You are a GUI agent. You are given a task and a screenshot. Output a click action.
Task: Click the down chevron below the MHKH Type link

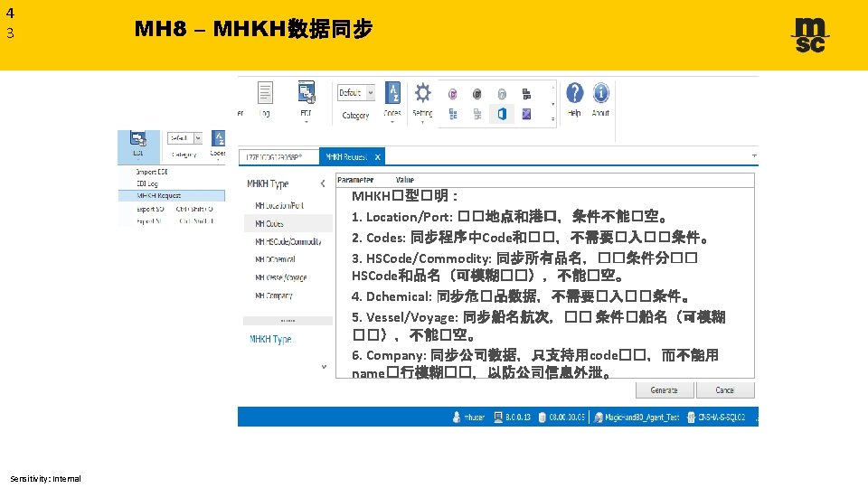324,366
